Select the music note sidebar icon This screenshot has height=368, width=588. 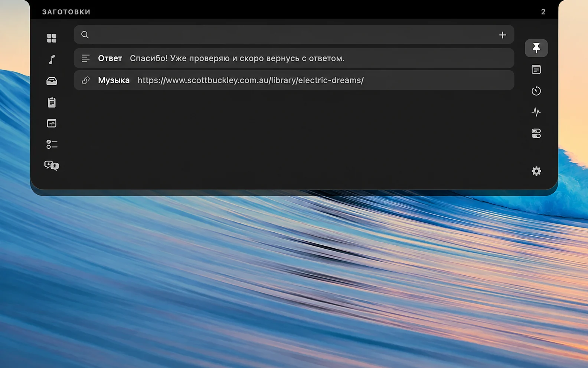(x=52, y=59)
